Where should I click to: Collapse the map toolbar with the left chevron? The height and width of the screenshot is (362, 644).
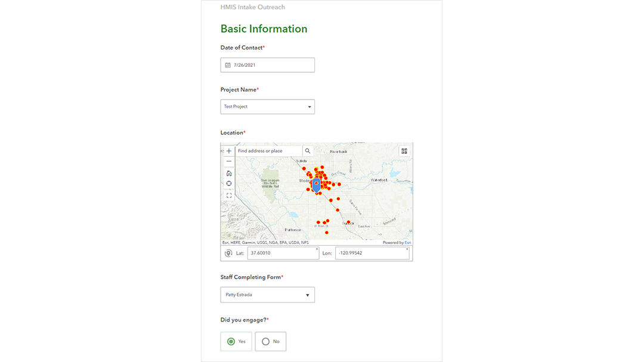[x=222, y=150]
